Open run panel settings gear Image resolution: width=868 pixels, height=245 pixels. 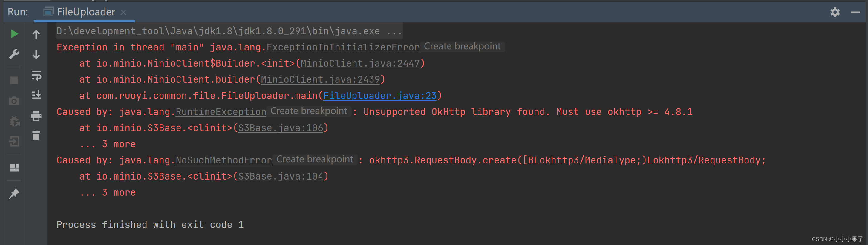835,13
